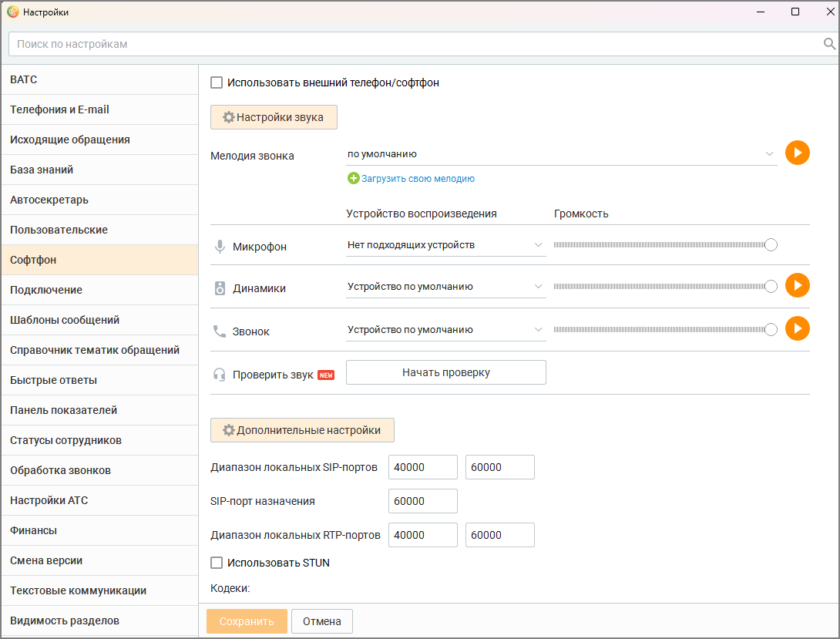Focus the Поиск по настройкам search field
The image size is (840, 639).
415,44
